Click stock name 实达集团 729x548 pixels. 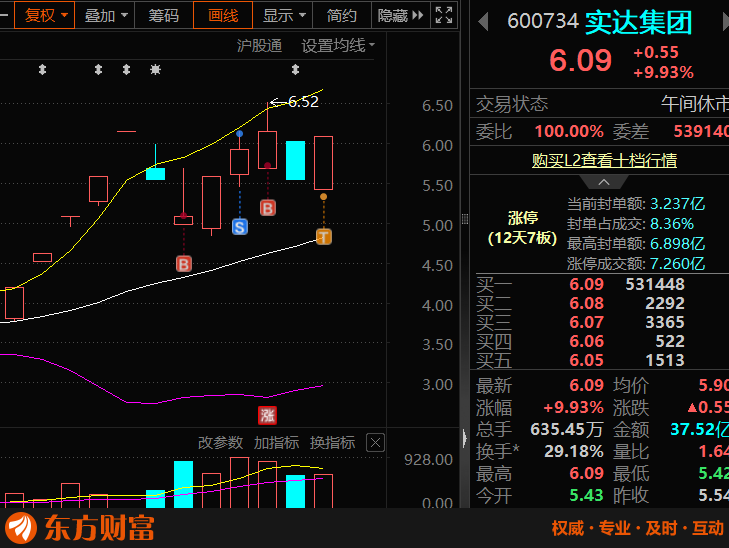[x=638, y=23]
